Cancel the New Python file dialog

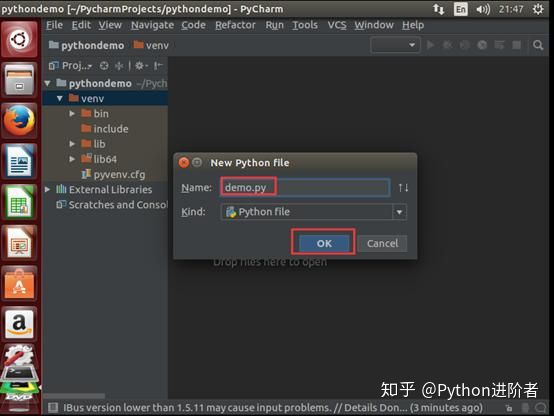coord(382,243)
